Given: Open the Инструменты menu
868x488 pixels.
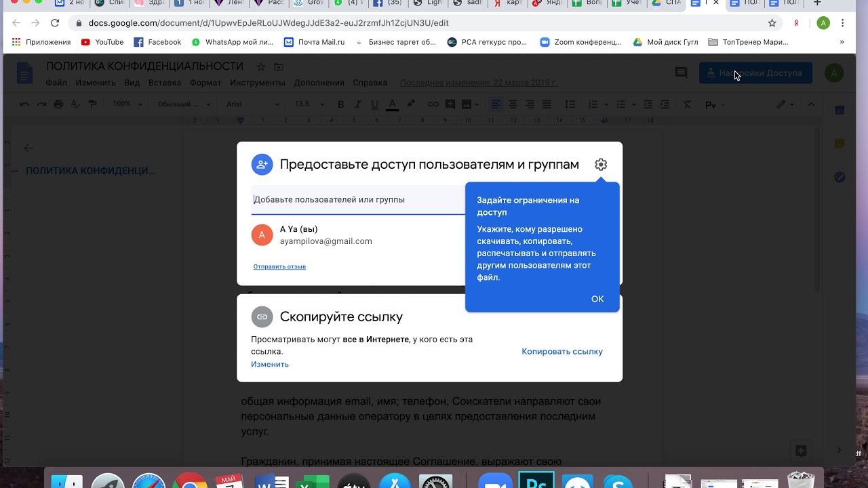Looking at the screenshot, I should coord(258,83).
